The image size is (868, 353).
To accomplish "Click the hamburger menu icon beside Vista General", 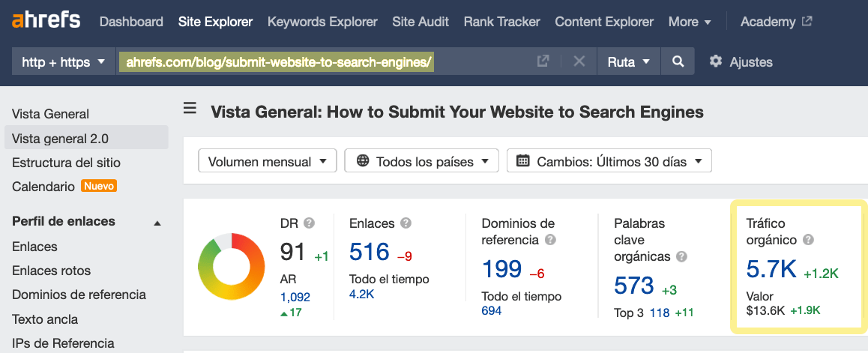I will [190, 109].
